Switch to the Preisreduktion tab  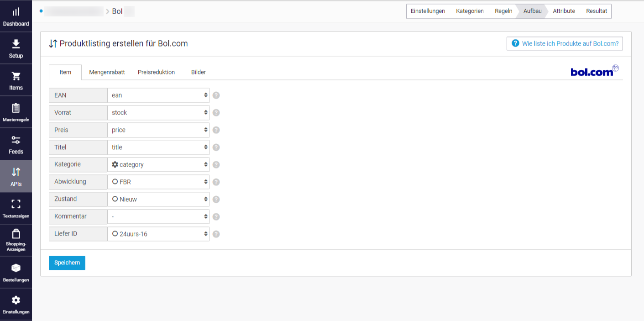click(x=156, y=72)
